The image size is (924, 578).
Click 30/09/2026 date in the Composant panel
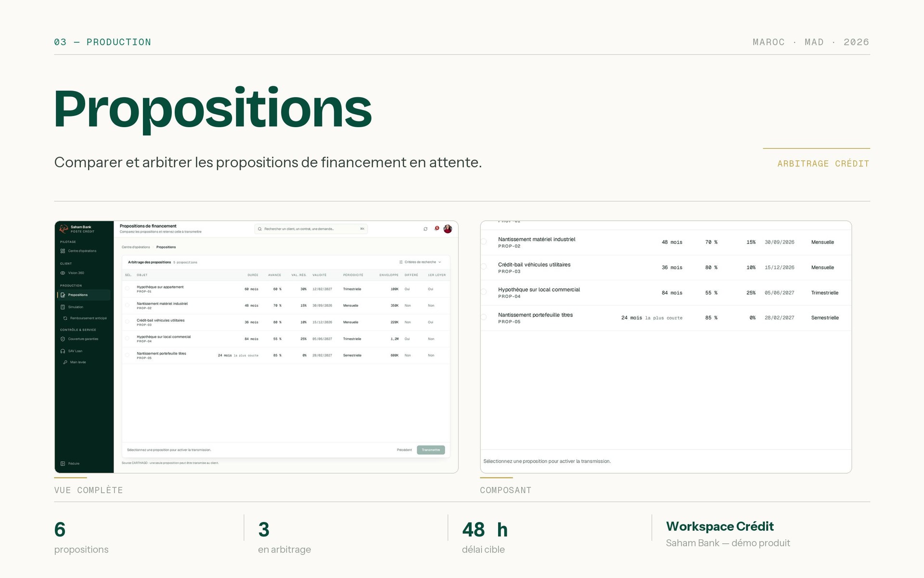pyautogui.click(x=780, y=242)
